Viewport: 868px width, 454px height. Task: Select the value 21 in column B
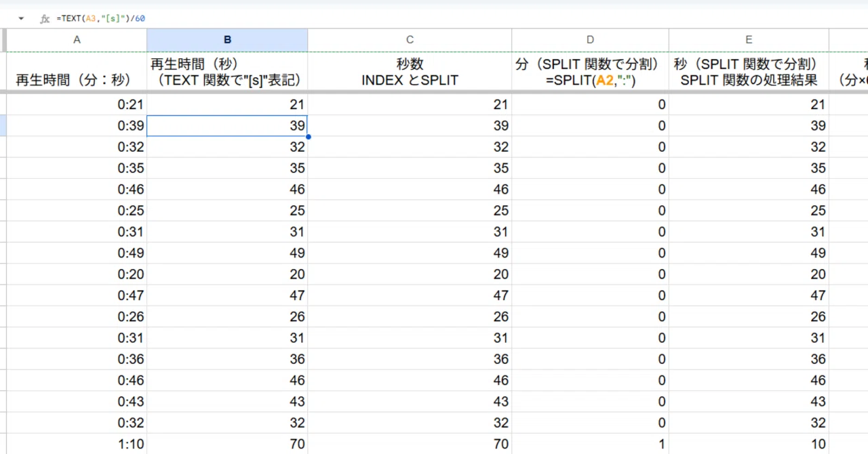(227, 104)
